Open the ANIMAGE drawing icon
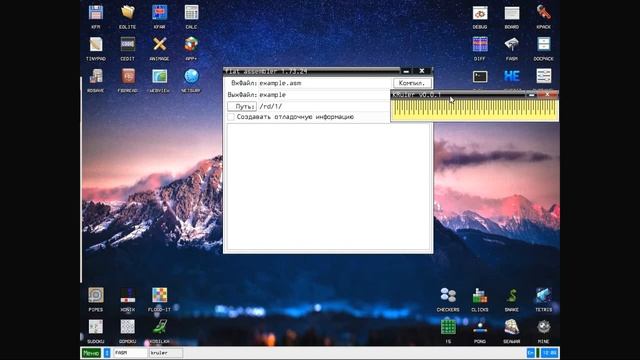This screenshot has height=360, width=640. click(x=159, y=44)
